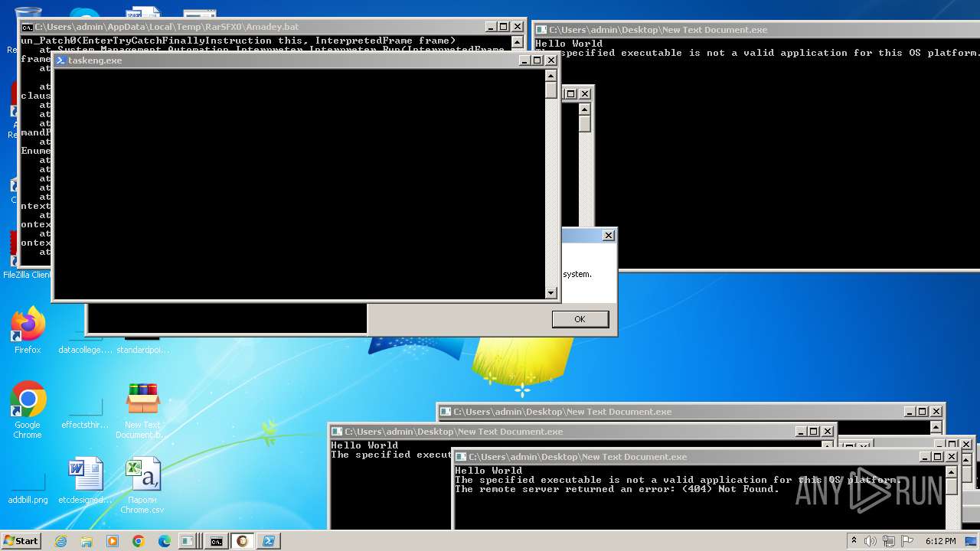The height and width of the screenshot is (551, 980).
Task: Click the 6:12 PM clock
Action: coord(940,541)
